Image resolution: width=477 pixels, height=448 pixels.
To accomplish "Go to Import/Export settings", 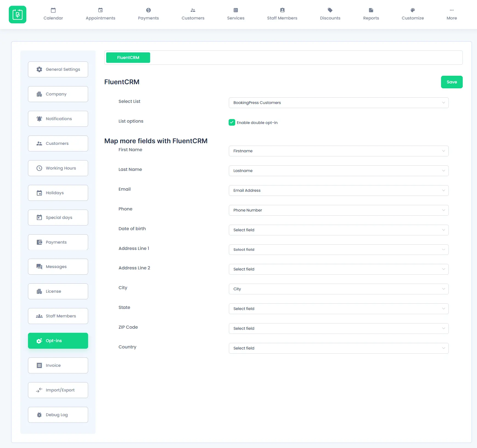I will pos(58,390).
